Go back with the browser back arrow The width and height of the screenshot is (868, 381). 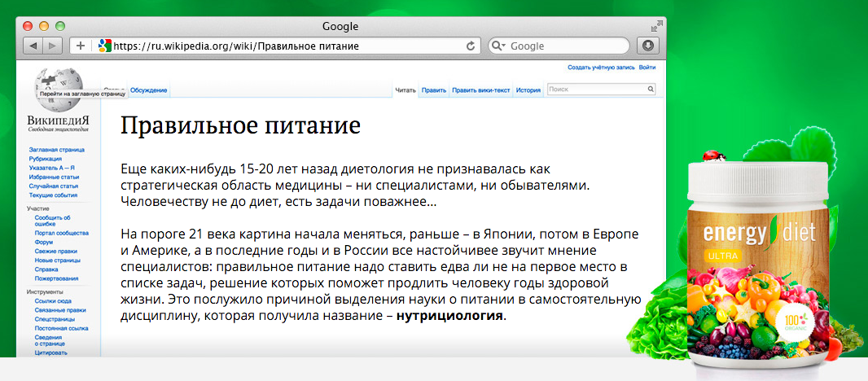33,46
